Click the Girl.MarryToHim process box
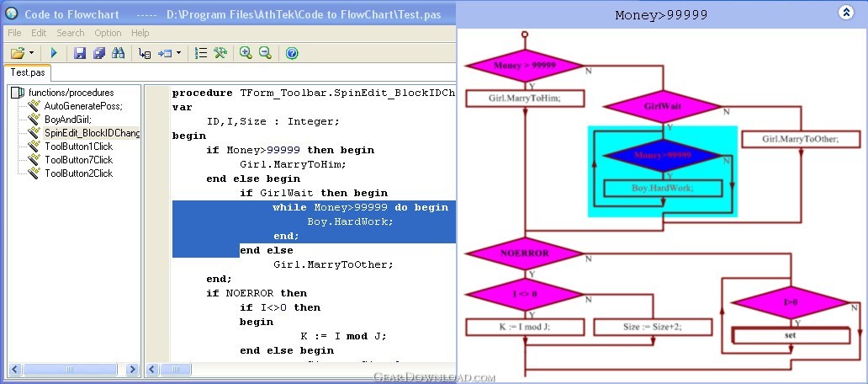The image size is (868, 384). pos(525,99)
